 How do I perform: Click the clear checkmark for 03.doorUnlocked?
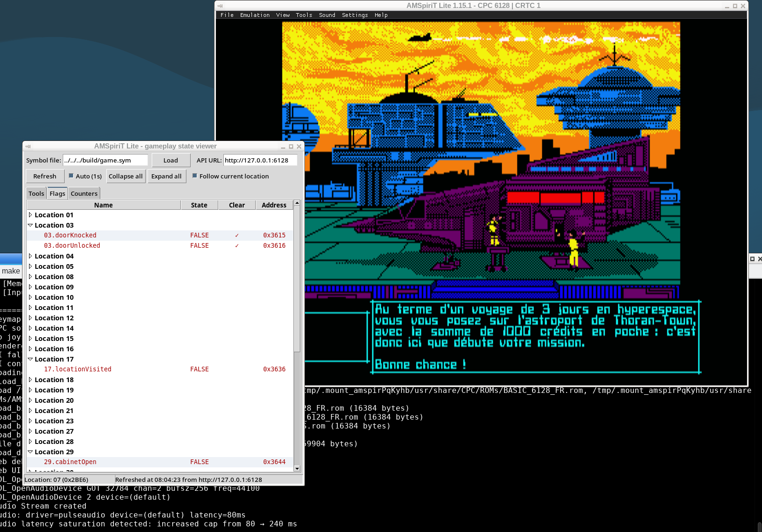pyautogui.click(x=237, y=246)
